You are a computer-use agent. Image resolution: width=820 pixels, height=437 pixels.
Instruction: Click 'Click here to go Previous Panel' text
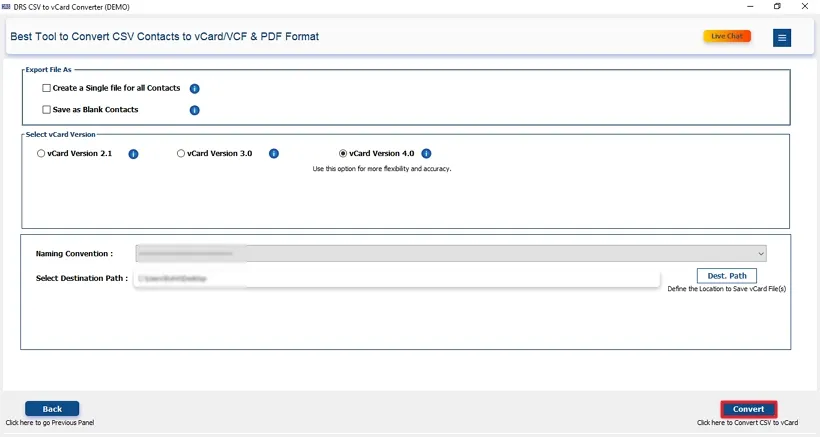pyautogui.click(x=50, y=422)
